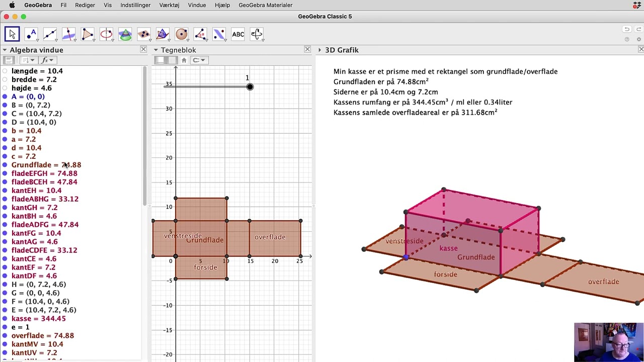Select the Polygon tool
The width and height of the screenshot is (644, 362).
(88, 34)
